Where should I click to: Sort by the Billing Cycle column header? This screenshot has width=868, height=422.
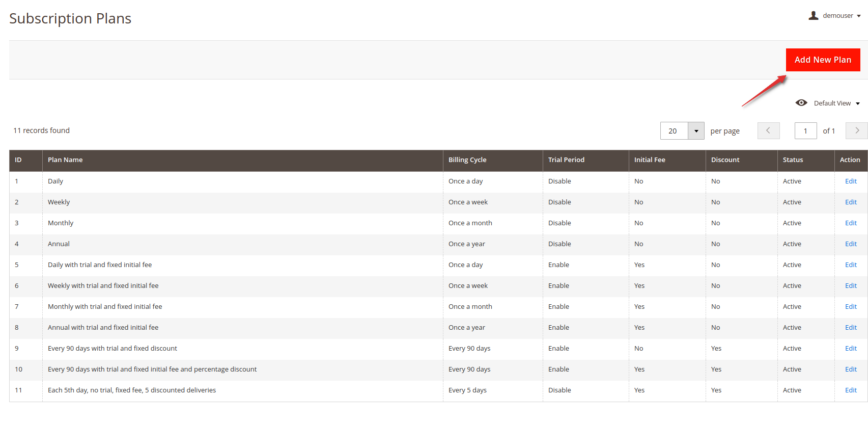(493, 160)
